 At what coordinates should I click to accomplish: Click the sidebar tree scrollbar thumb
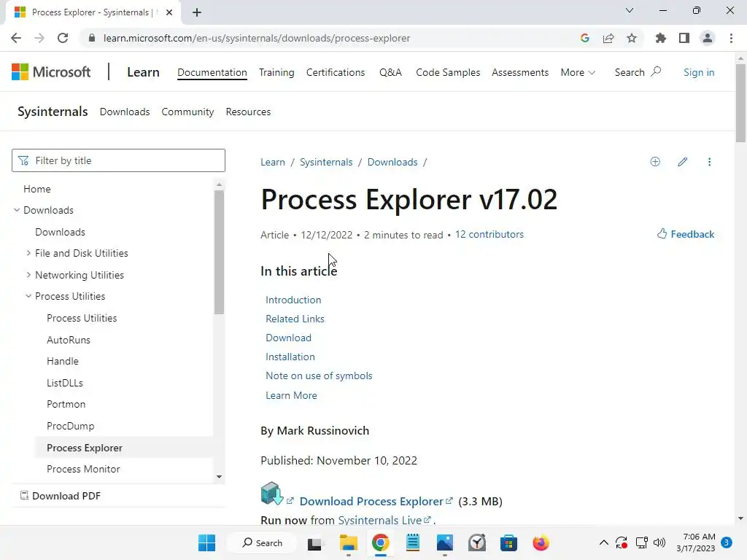tap(219, 252)
